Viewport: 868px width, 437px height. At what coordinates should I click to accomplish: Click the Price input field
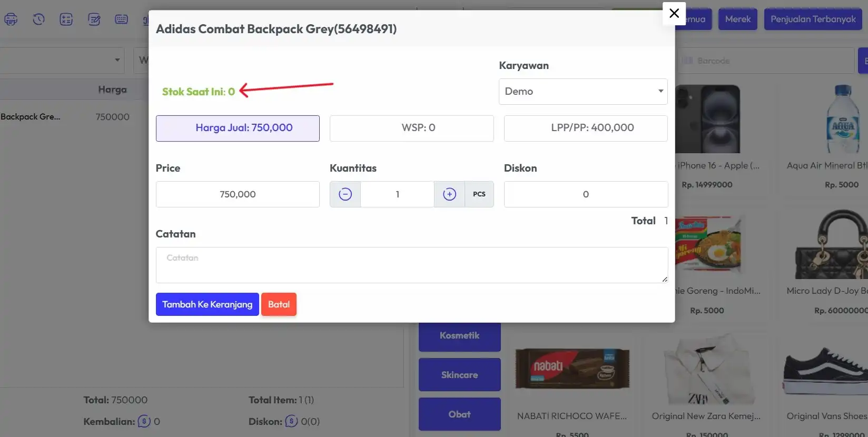(238, 194)
